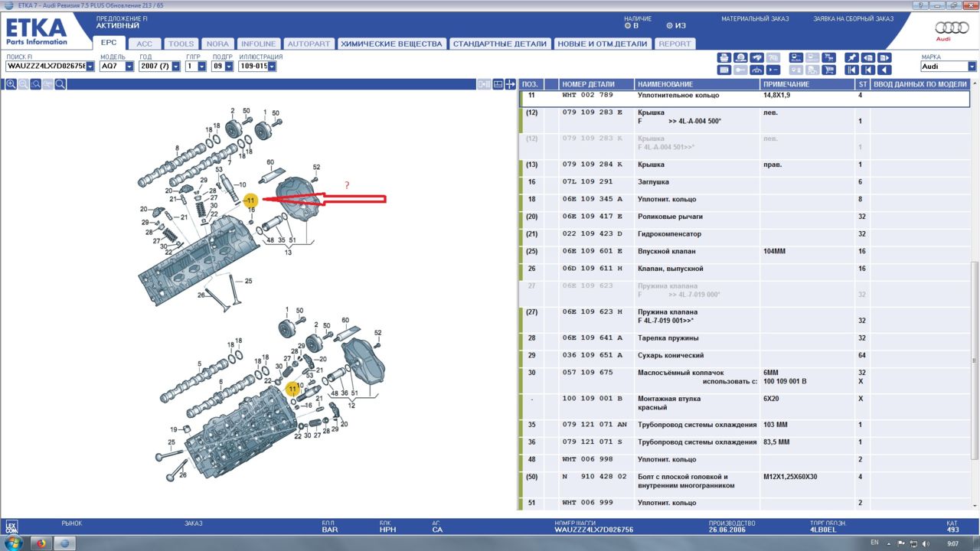Select part row 06D 109 611 H Клапан, выпускной
Viewport: 980px width, 551px height.
744,269
